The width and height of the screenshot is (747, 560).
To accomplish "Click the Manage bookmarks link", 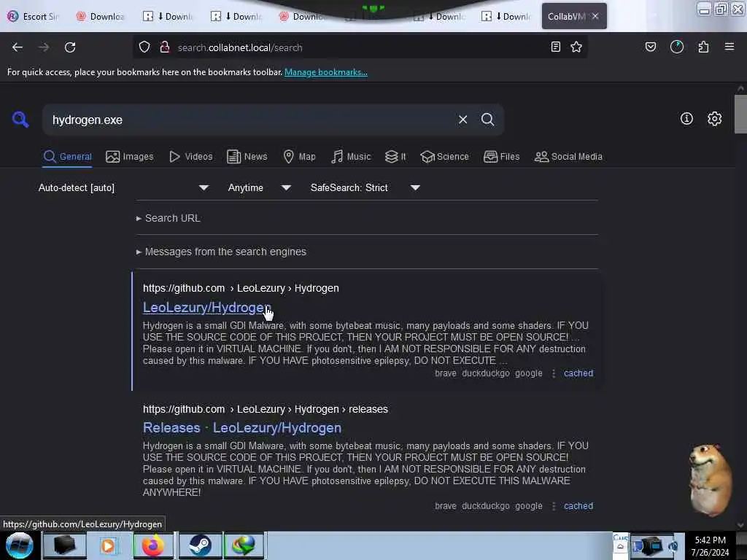I will pos(326,72).
